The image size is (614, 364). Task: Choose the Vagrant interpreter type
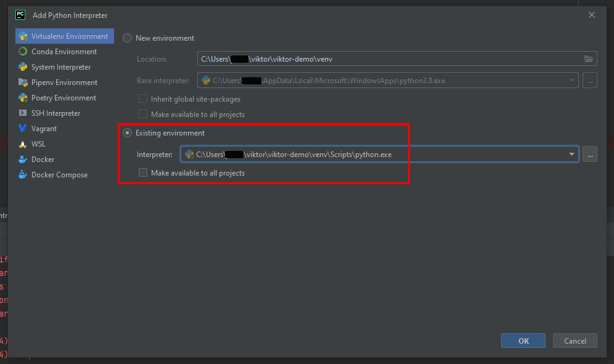point(44,128)
